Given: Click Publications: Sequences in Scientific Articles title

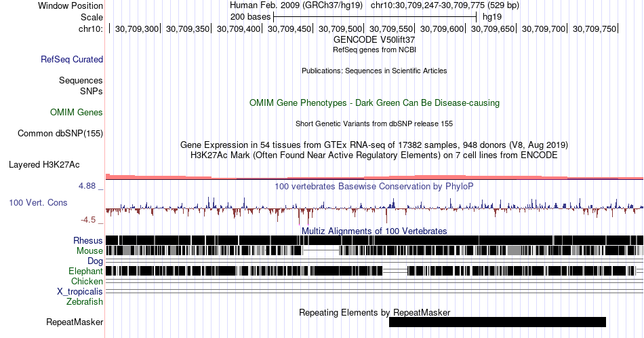Looking at the screenshot, I should 374,71.
